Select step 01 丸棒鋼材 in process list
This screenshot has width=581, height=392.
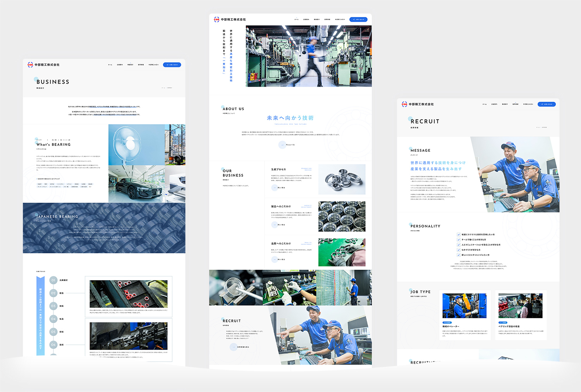(53, 280)
